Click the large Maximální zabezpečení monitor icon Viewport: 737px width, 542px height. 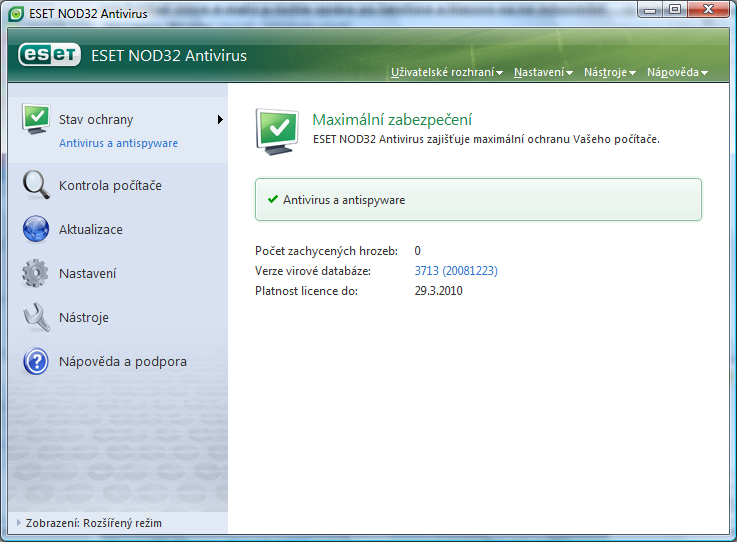pyautogui.click(x=277, y=132)
